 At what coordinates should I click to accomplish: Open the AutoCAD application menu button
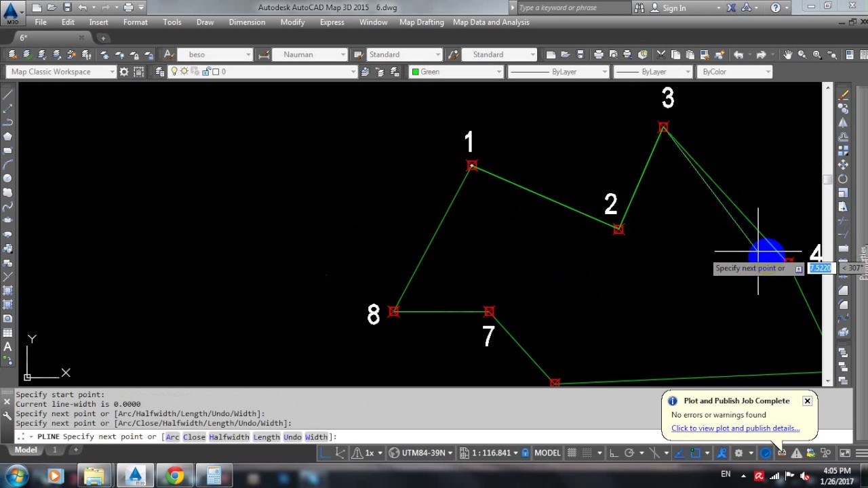point(12,12)
